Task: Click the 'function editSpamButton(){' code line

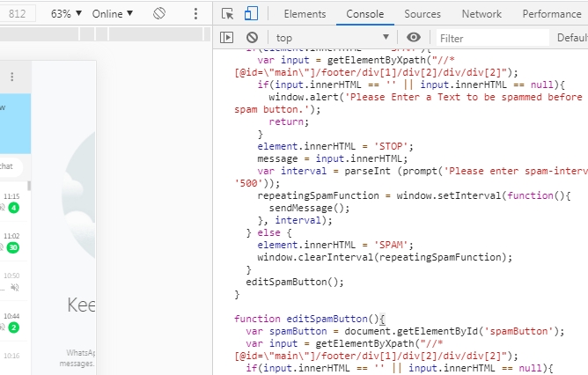Action: click(309, 319)
